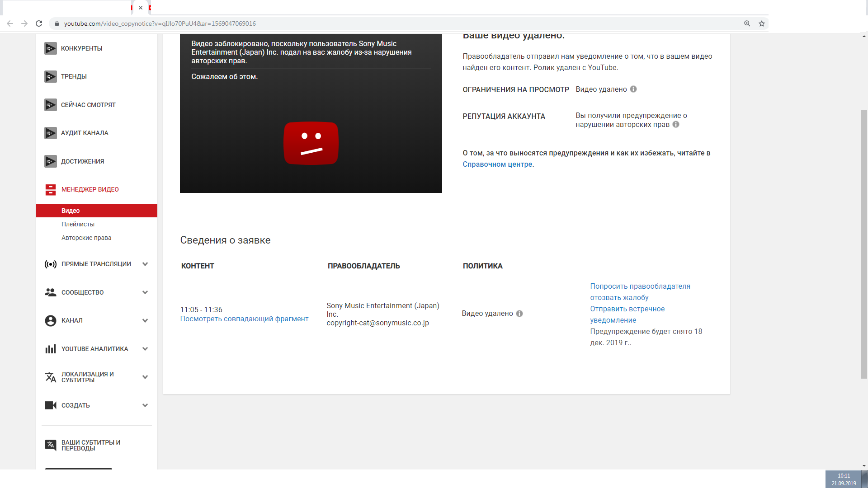Expand the Создать section chevron
The width and height of the screenshot is (868, 488).
coord(145,405)
